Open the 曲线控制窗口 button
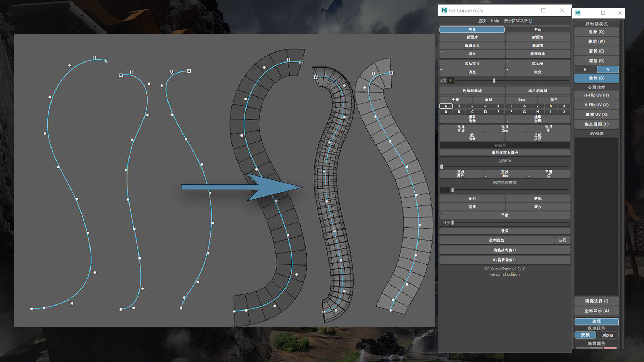644x362 pixels. [505, 250]
